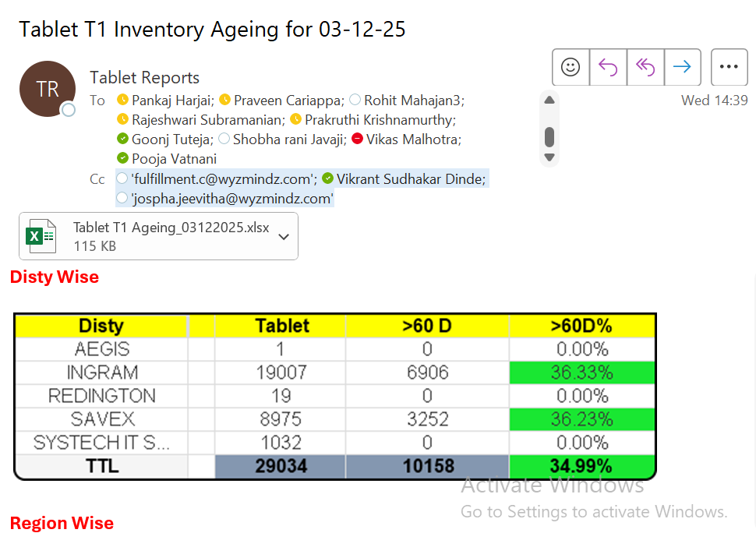Click Vikas Malhotra's red presence icon

click(x=357, y=139)
